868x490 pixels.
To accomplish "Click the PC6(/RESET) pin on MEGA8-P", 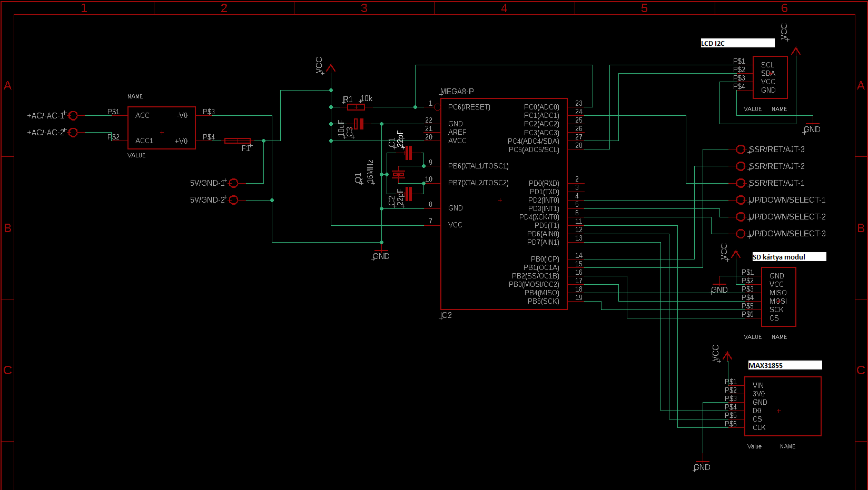I will 469,107.
